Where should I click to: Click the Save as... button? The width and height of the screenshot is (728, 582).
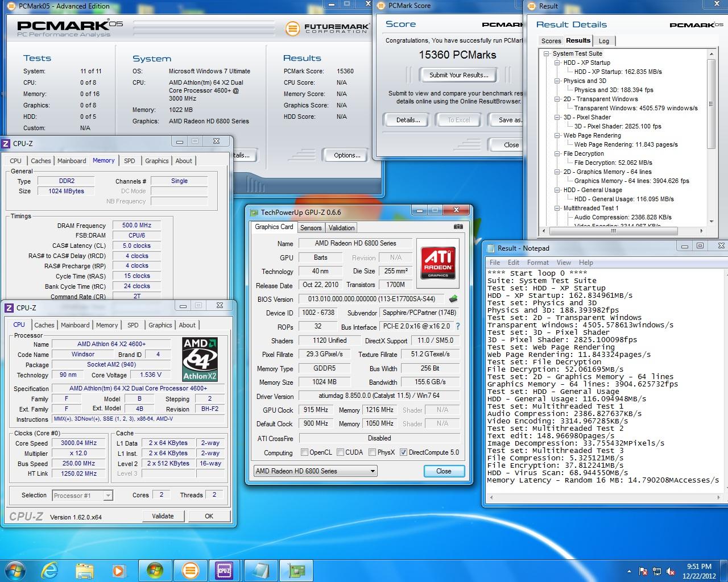point(507,120)
